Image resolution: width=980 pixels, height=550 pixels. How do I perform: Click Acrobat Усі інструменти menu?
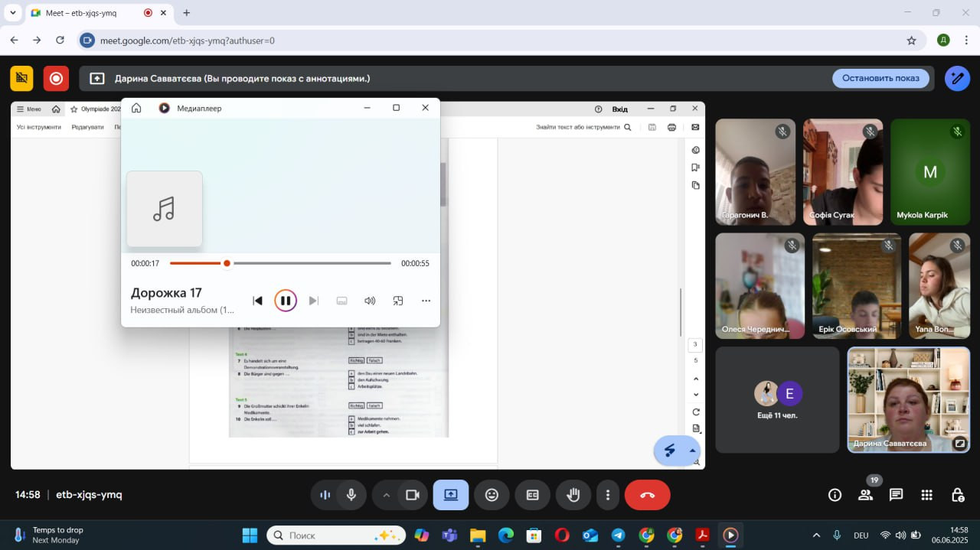click(39, 127)
